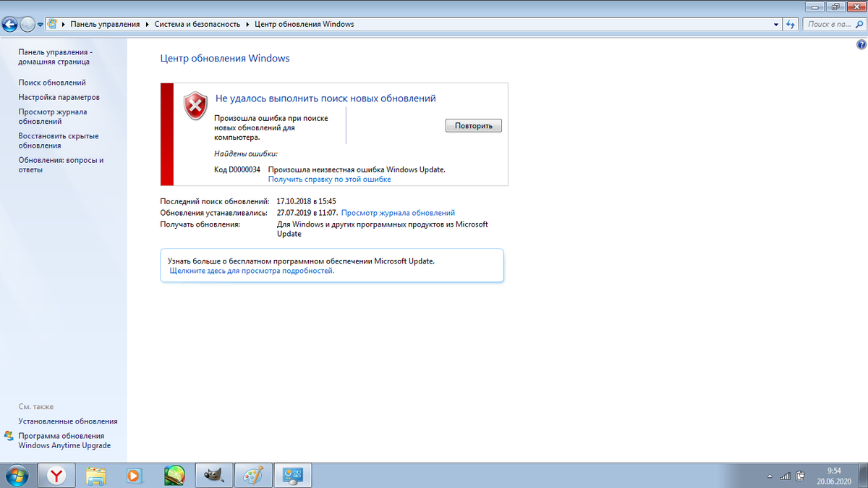Click the power/battery tray icon
The image size is (868, 488).
(x=801, y=476)
